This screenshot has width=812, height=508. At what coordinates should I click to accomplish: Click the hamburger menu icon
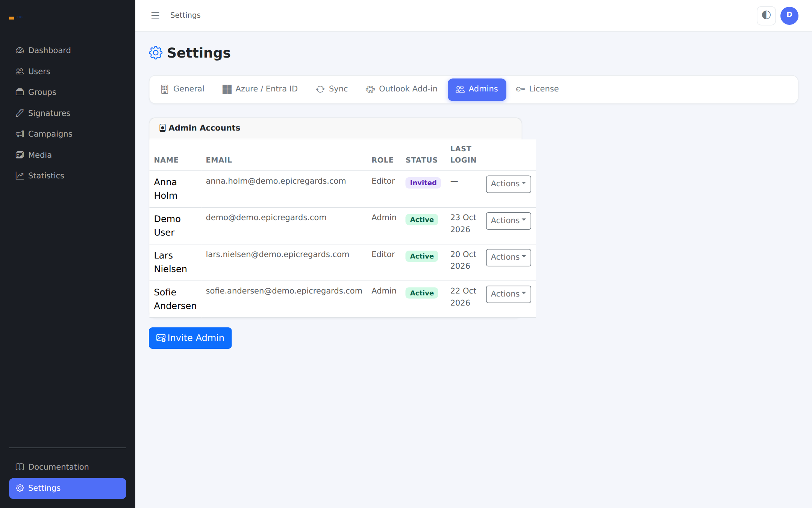click(x=155, y=15)
